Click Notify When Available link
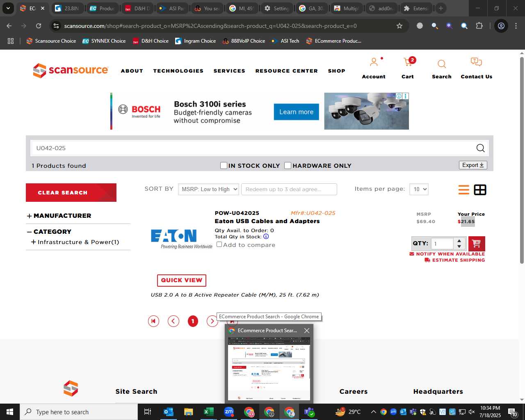 click(x=447, y=254)
